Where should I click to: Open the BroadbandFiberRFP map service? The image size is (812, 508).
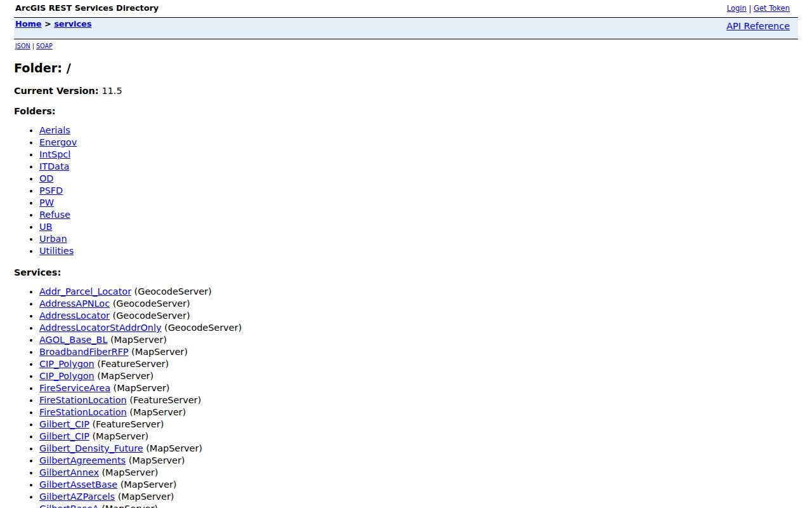click(x=84, y=352)
